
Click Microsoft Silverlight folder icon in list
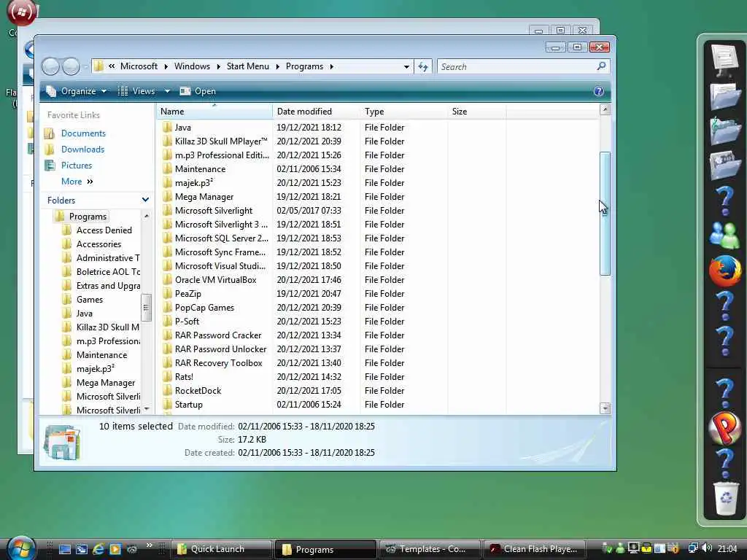[167, 211]
